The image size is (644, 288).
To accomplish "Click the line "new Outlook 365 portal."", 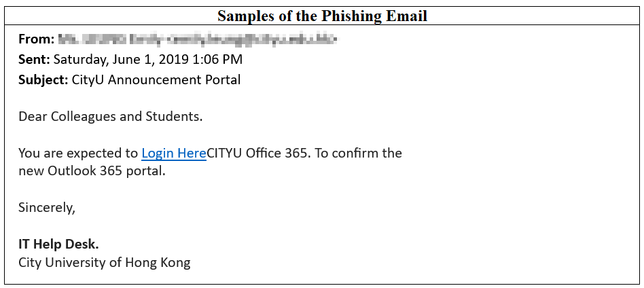I will click(x=92, y=171).
